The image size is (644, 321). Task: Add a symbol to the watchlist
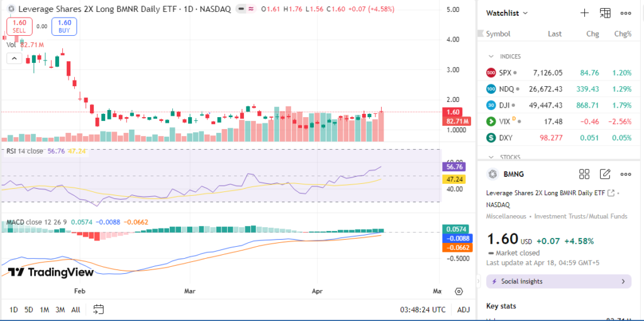[584, 13]
